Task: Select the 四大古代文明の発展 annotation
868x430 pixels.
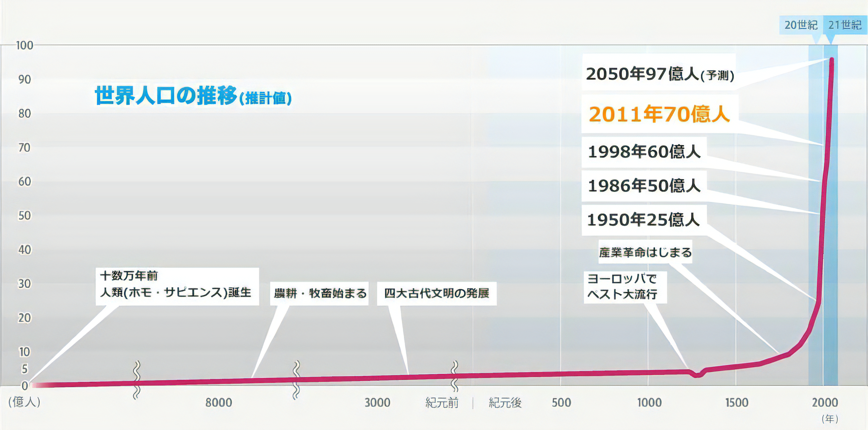Action: [436, 293]
